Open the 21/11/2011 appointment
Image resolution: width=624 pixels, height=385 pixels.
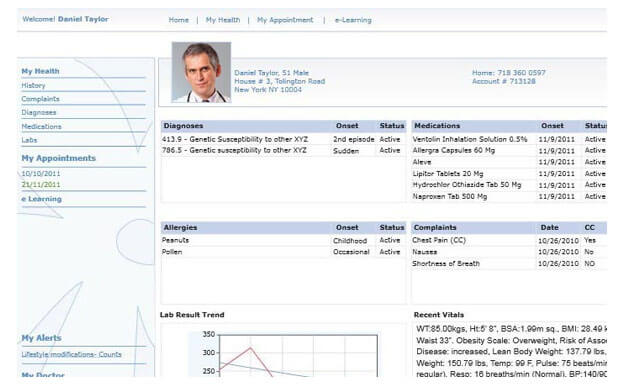point(41,185)
